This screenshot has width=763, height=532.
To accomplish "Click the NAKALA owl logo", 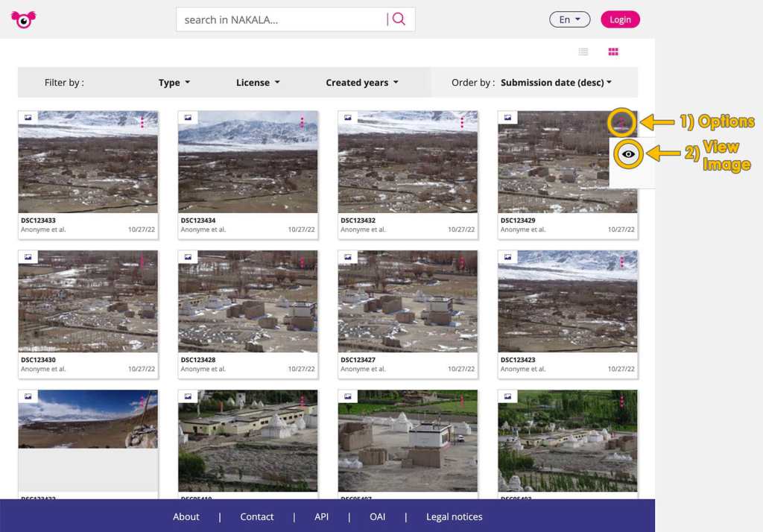I will [x=23, y=20].
